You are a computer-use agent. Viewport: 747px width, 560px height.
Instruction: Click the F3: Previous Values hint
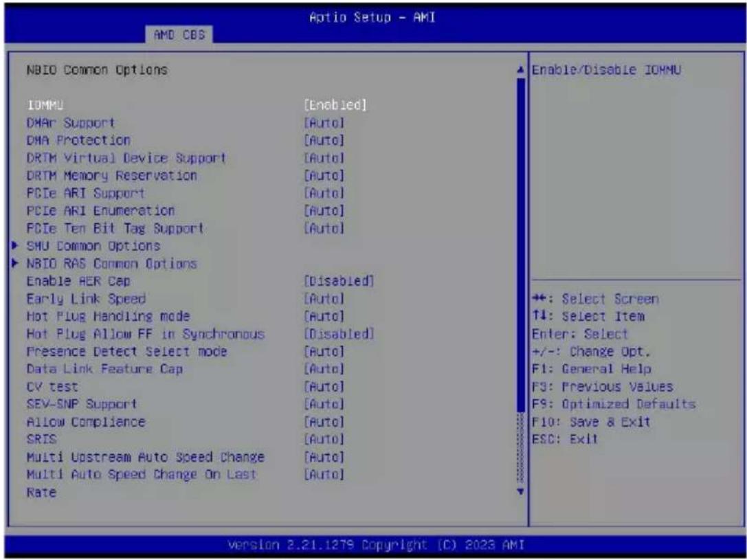click(x=602, y=387)
